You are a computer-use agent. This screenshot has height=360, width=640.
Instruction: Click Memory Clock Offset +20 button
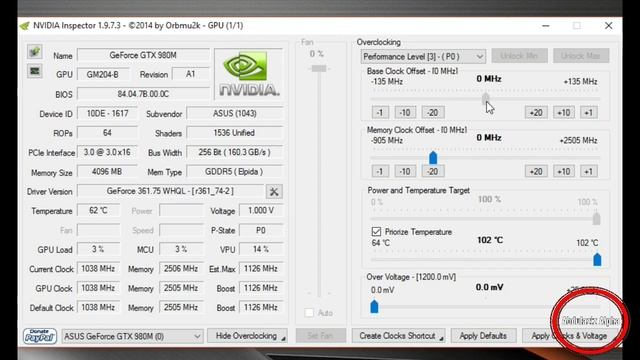[x=536, y=171]
